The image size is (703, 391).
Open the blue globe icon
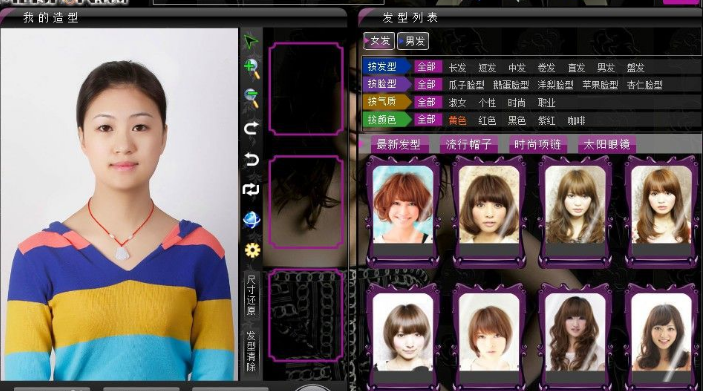click(252, 220)
